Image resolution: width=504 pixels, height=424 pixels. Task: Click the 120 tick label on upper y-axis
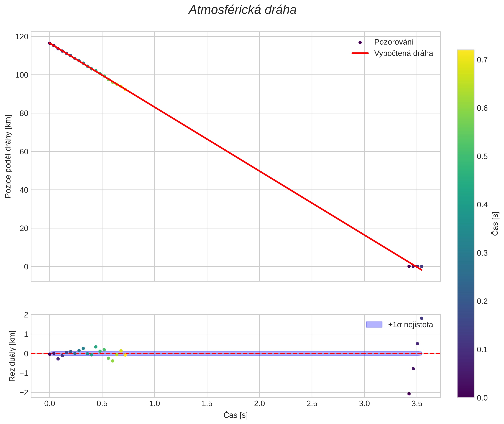[22, 37]
